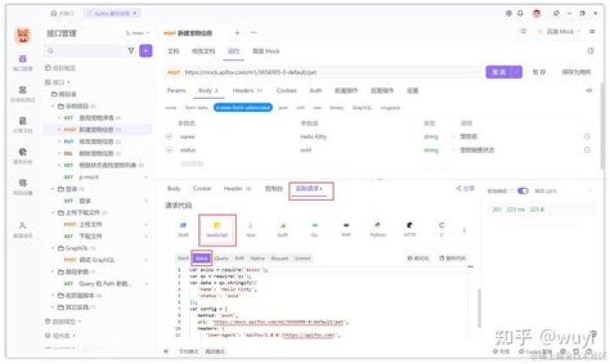The width and height of the screenshot is (610, 364).
Task: Collapse the 上传下载文件 folder
Action: (53, 212)
